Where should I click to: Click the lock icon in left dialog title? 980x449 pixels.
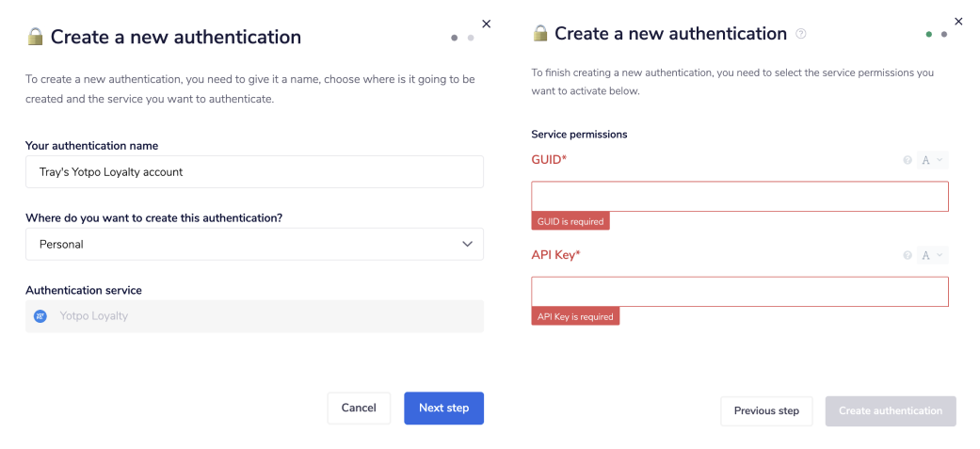click(36, 37)
